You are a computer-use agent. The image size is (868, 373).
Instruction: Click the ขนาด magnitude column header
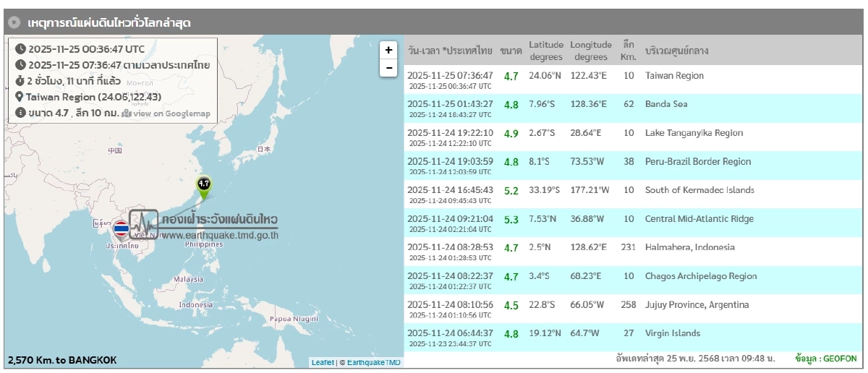511,51
